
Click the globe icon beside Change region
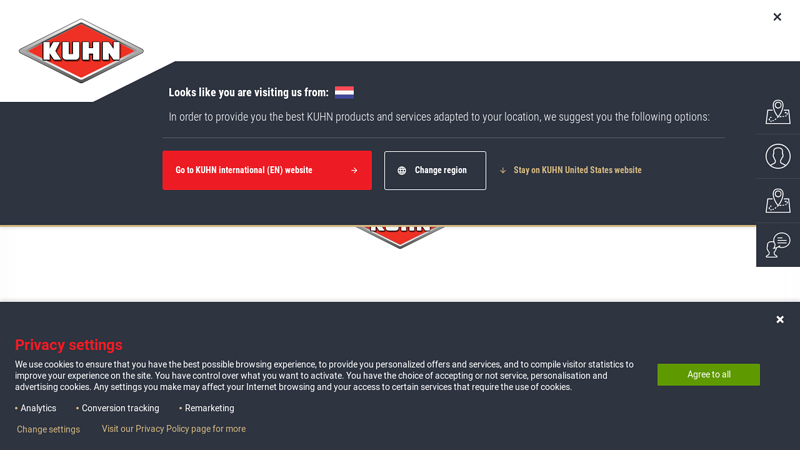[x=402, y=171]
